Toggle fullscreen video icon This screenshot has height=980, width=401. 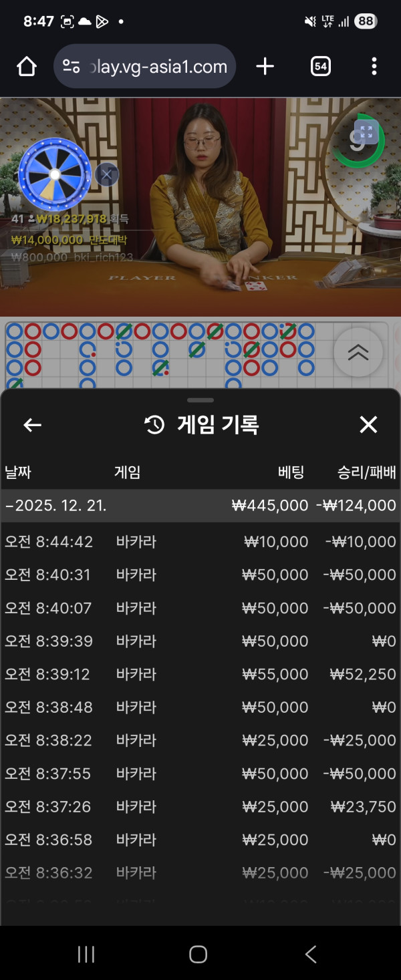tap(366, 132)
